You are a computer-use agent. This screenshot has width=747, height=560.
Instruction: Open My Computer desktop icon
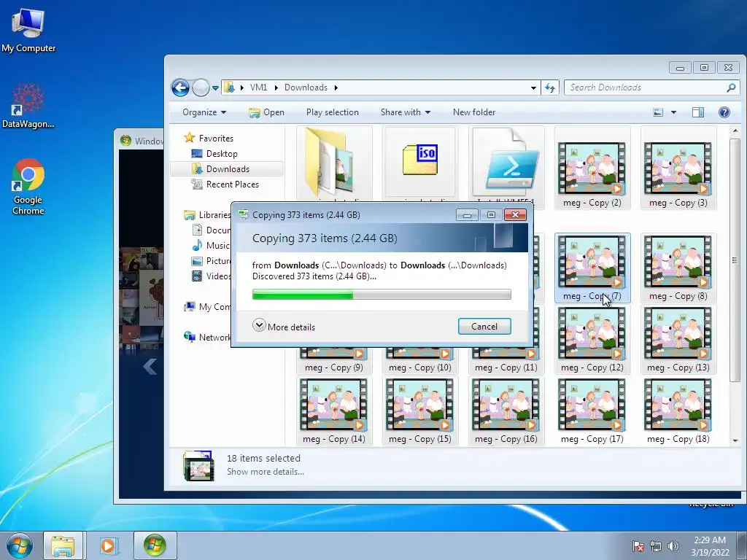pos(28,30)
